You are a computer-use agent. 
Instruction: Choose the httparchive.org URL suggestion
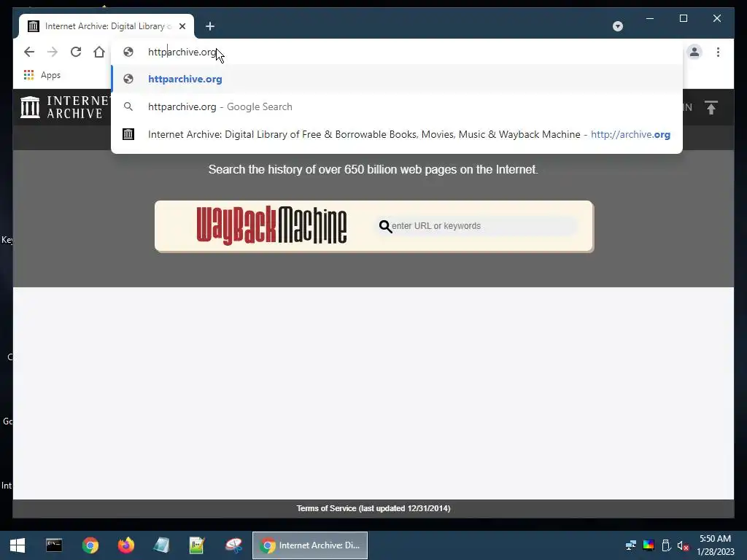point(396,79)
